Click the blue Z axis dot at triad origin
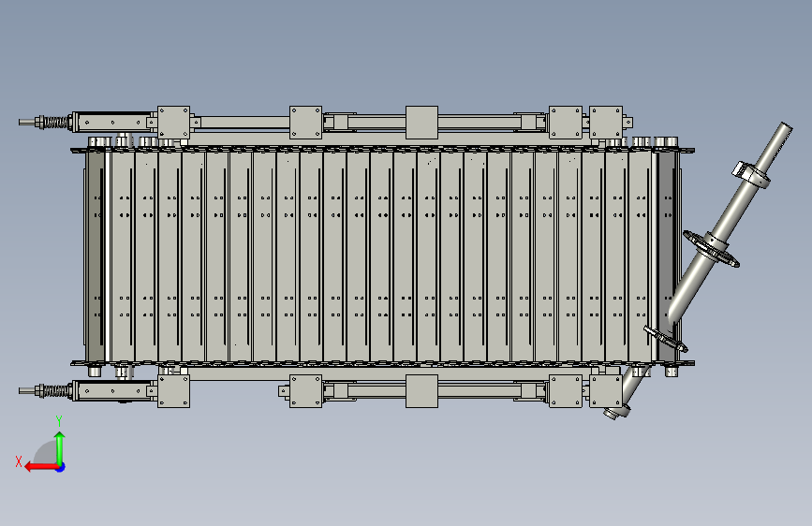 click(61, 467)
